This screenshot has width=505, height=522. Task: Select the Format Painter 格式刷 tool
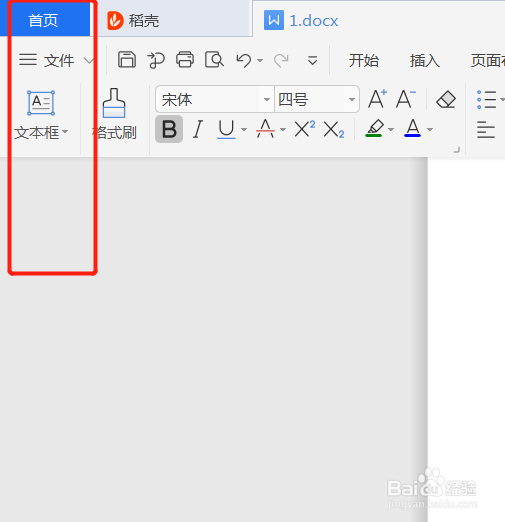coord(114,113)
